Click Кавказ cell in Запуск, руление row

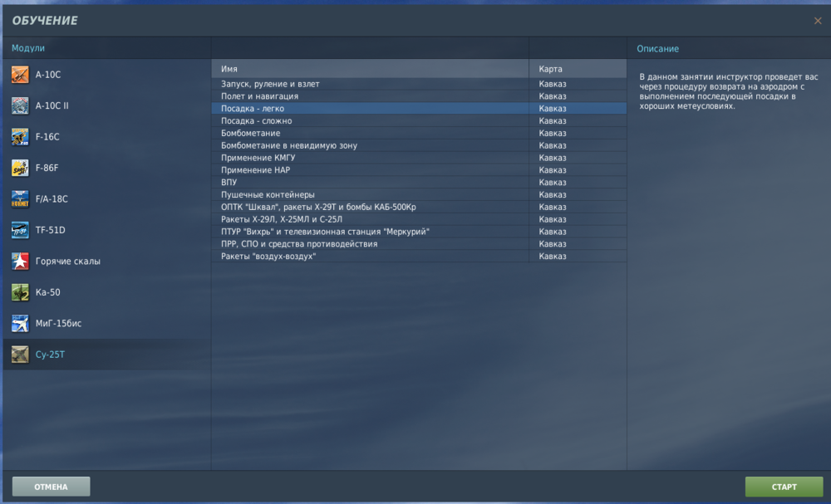tap(578, 84)
